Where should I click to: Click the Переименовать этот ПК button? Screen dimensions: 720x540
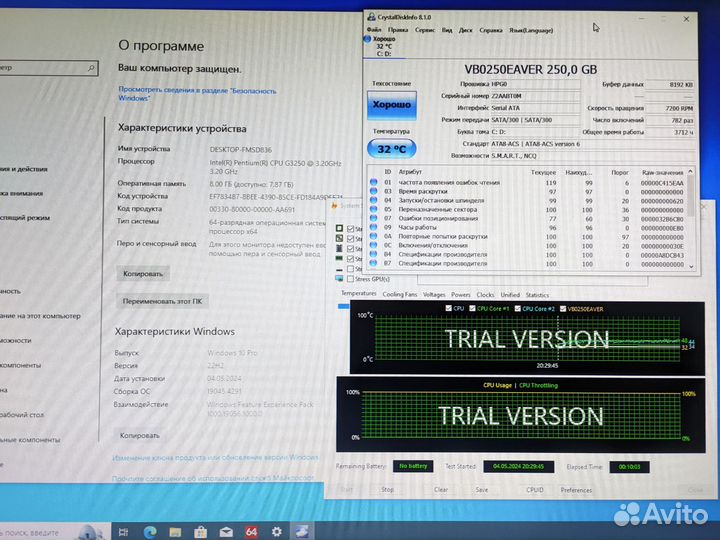(163, 300)
